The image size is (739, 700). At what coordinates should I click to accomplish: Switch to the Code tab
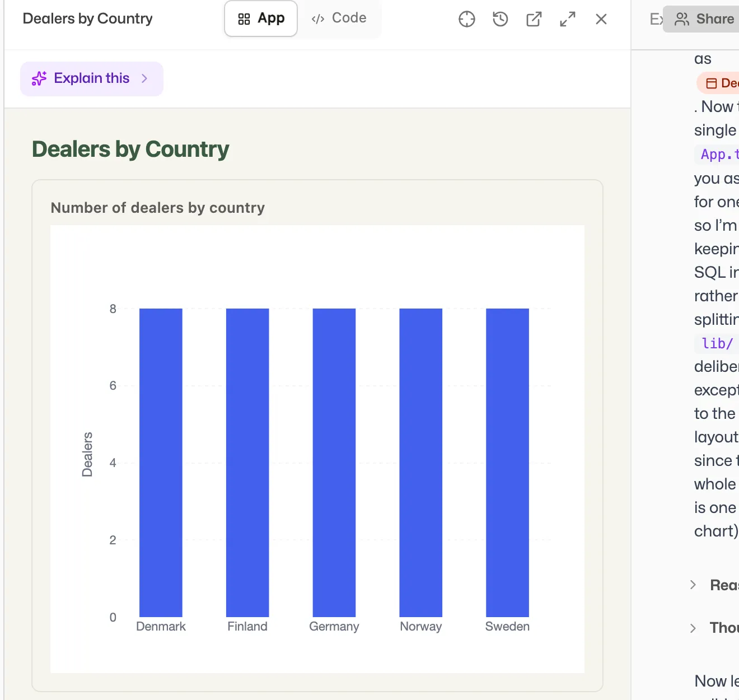click(x=339, y=18)
